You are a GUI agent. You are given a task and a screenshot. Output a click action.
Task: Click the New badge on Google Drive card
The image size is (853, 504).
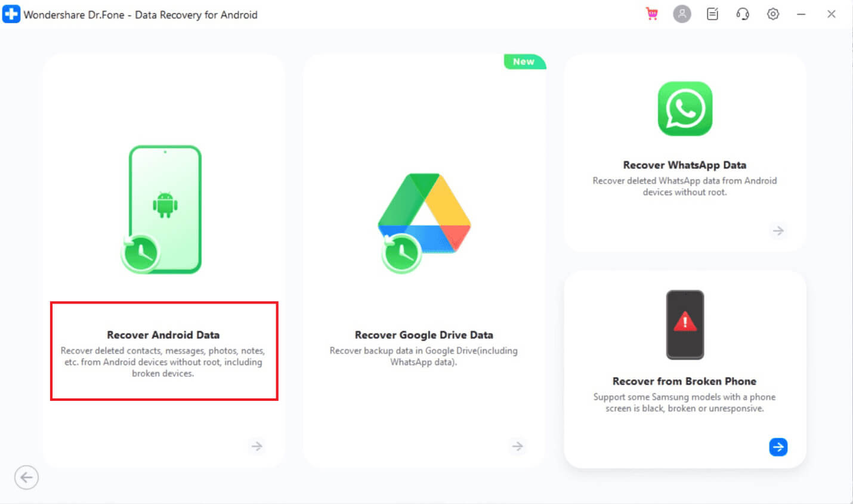(524, 61)
